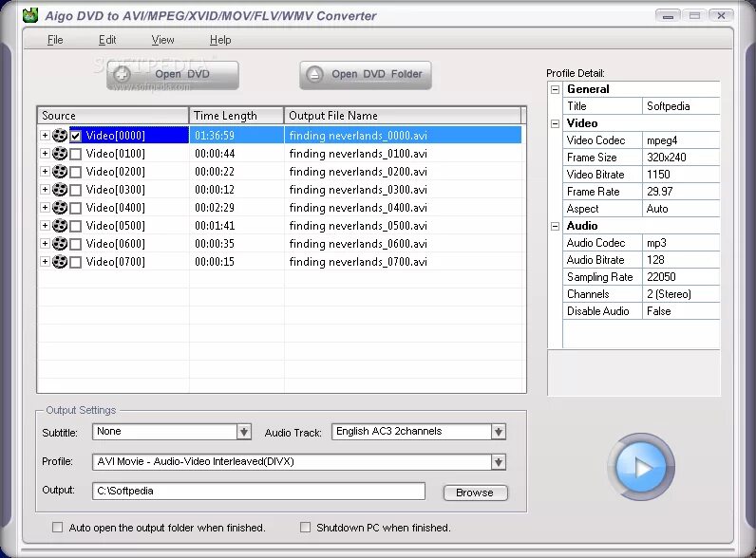
Task: Expand the Video[0500] tree node
Action: point(45,225)
